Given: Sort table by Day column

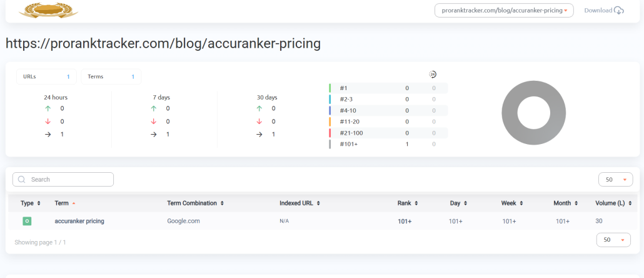Looking at the screenshot, I should [x=458, y=203].
